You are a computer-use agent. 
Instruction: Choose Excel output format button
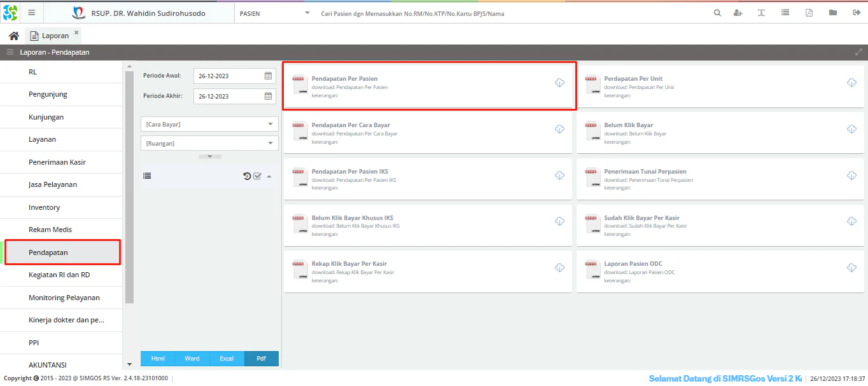(x=227, y=359)
